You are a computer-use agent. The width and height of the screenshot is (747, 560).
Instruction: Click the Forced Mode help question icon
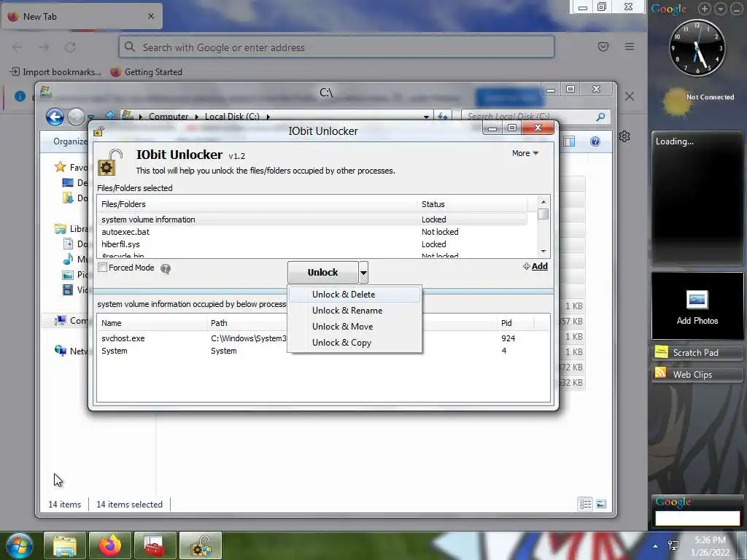coord(166,268)
